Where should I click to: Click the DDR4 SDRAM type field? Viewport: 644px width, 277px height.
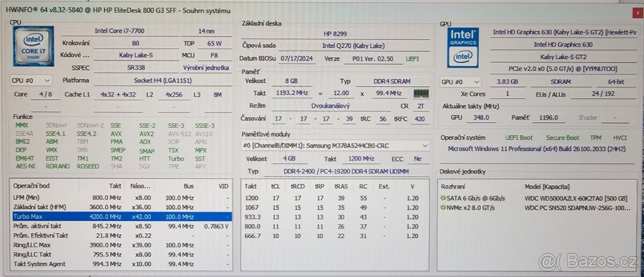[x=392, y=81]
